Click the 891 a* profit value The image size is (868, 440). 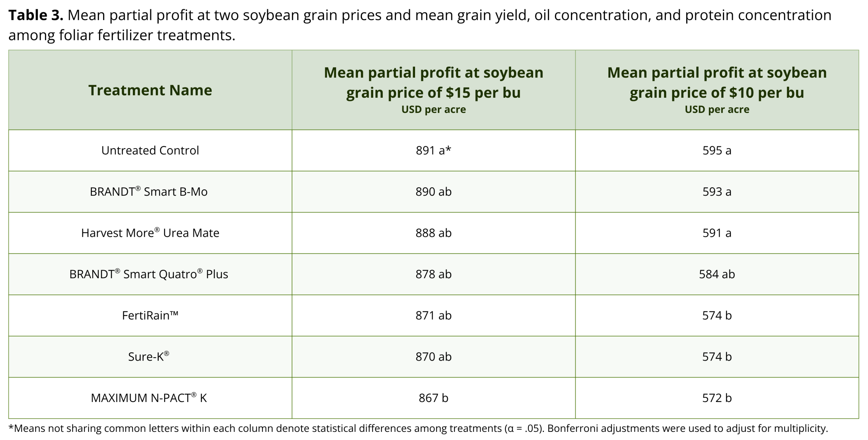pyautogui.click(x=433, y=150)
